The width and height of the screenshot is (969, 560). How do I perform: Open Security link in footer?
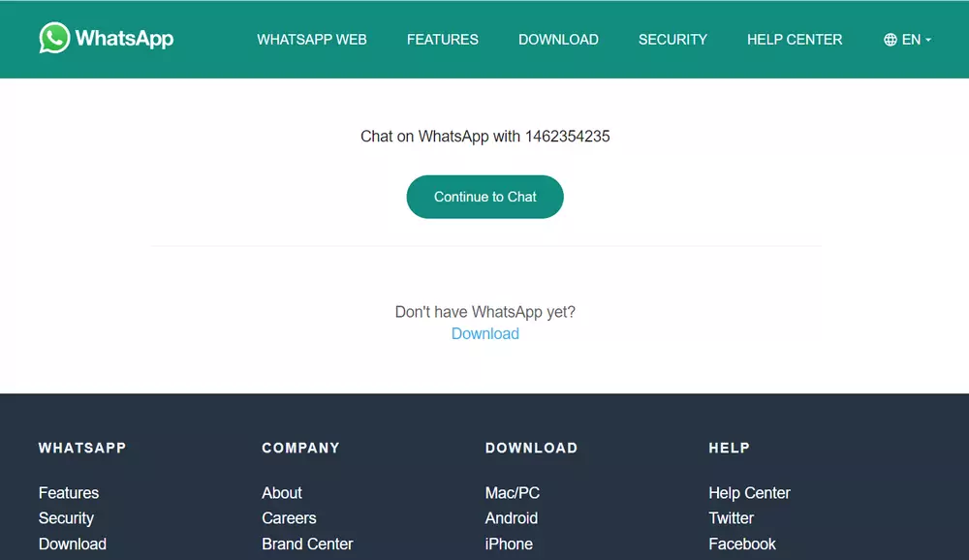66,518
